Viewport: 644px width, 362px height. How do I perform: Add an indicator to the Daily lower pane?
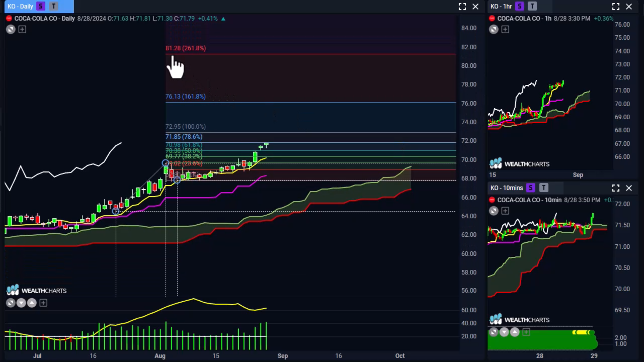[43, 303]
